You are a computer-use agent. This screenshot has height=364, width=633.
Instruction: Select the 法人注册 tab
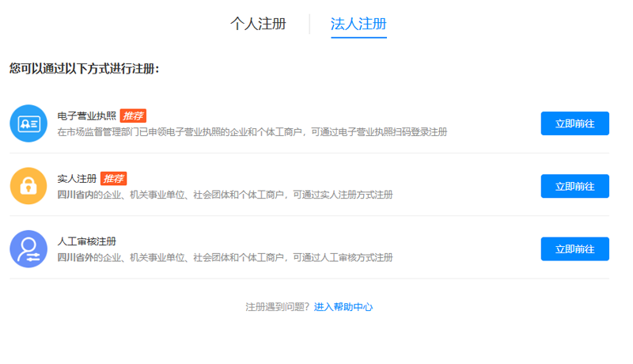point(358,24)
